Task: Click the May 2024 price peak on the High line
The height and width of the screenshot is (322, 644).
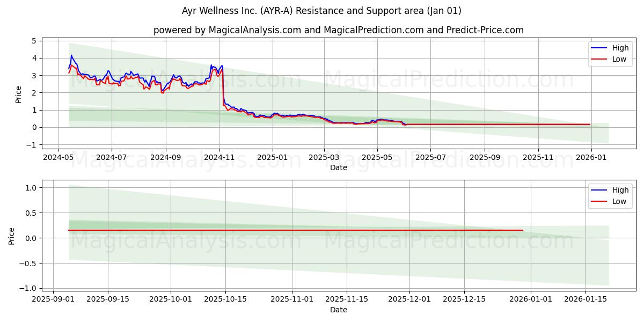Action: 71,55
